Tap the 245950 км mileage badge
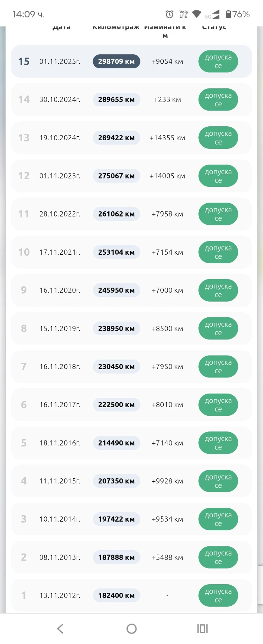The image size is (263, 644). 116,290
